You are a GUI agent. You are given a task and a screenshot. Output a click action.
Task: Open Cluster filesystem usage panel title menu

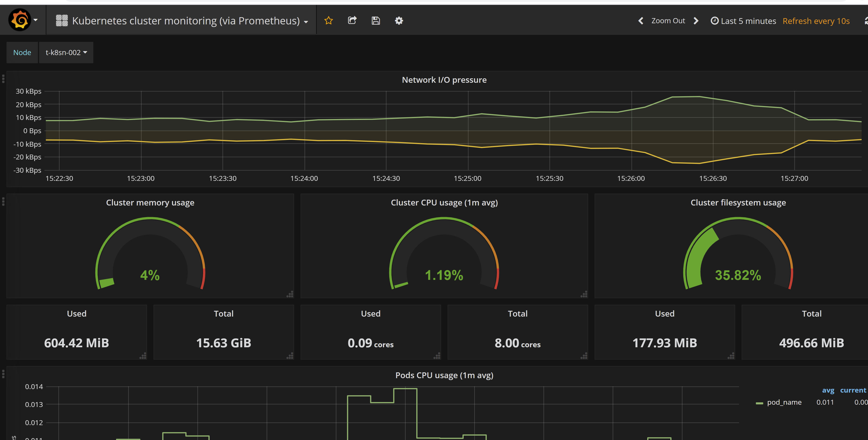(738, 202)
